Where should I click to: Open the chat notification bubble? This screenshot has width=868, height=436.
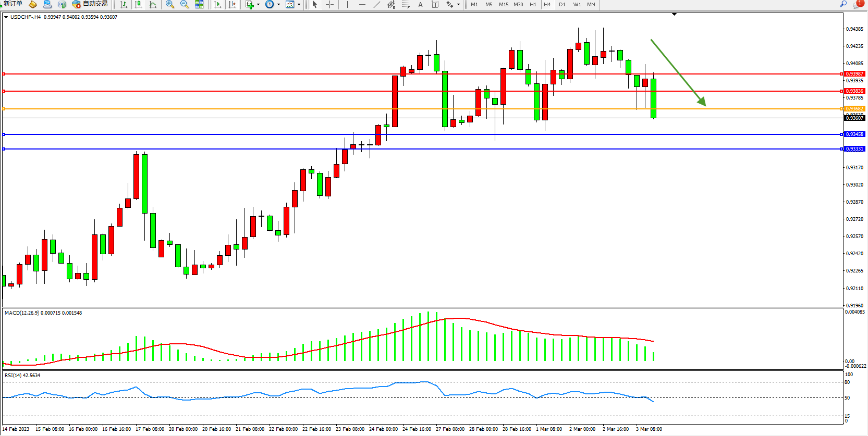pyautogui.click(x=858, y=4)
